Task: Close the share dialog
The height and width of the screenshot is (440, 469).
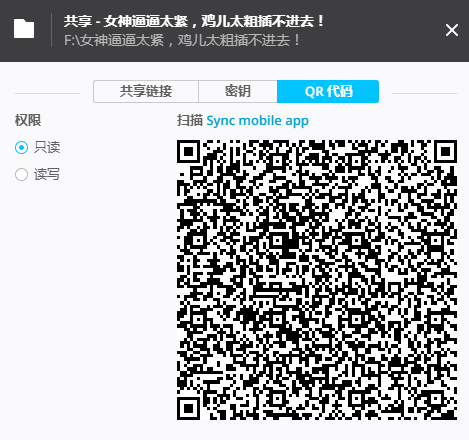Action: click(x=452, y=30)
